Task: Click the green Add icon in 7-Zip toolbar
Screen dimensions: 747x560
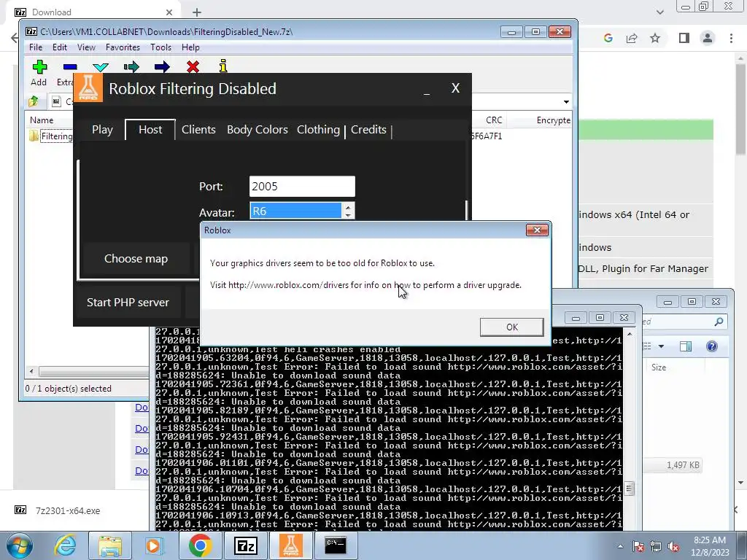Action: tap(39, 67)
